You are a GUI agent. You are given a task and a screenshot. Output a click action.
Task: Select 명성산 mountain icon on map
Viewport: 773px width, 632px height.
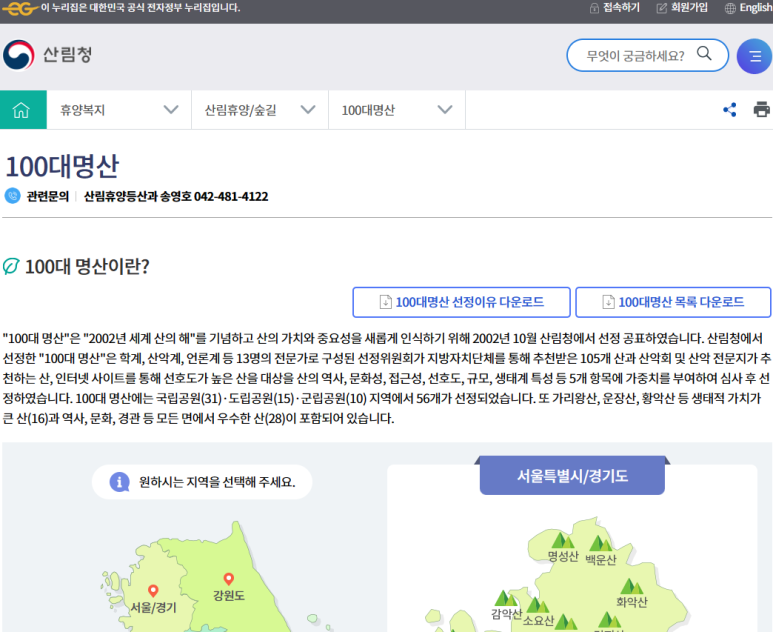tap(562, 540)
